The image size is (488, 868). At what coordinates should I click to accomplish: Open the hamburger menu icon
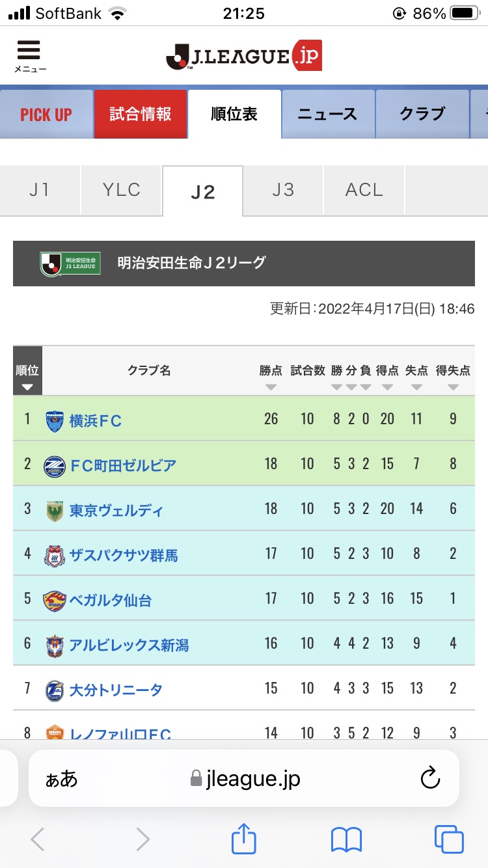(29, 54)
